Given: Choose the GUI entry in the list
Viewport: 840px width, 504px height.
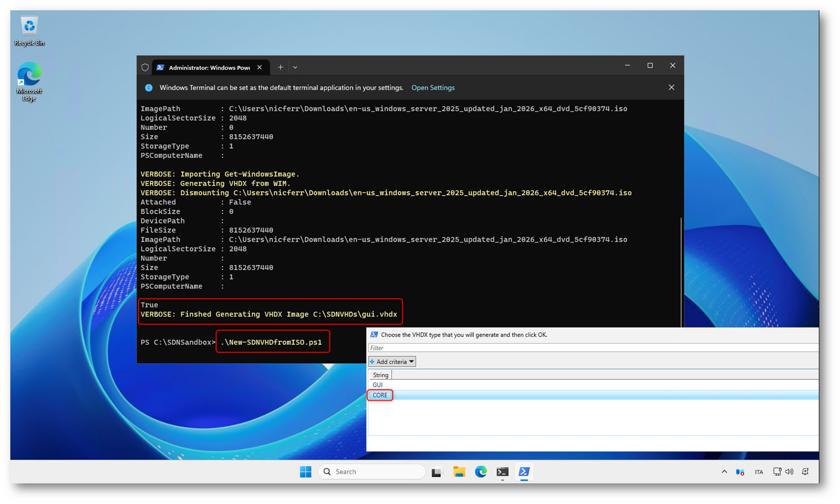Looking at the screenshot, I should coord(377,385).
